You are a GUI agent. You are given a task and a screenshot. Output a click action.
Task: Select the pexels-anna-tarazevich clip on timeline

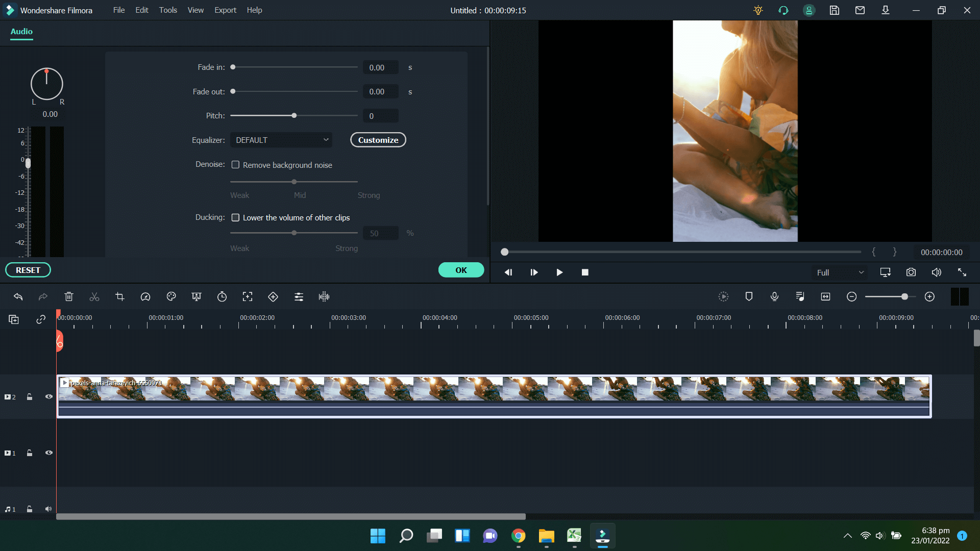(x=494, y=396)
